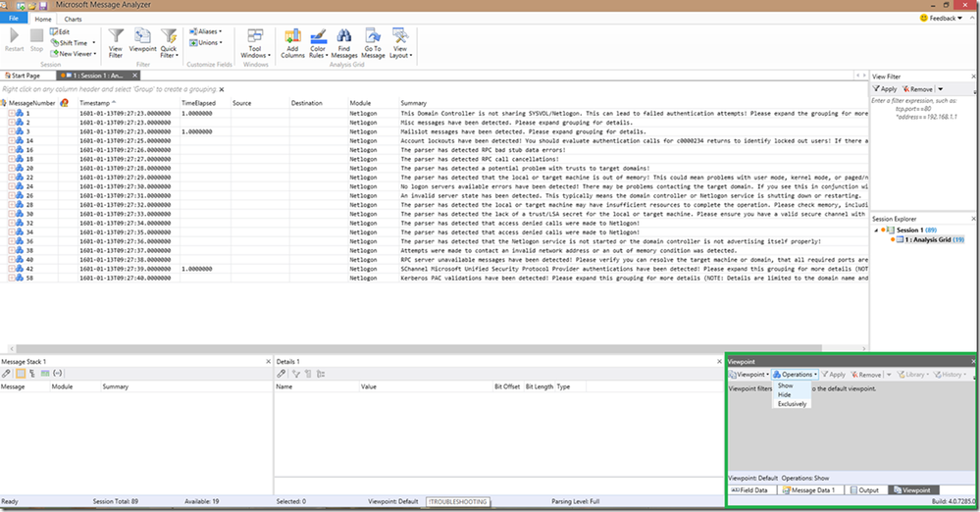
Task: Click the Summary column header
Action: (x=414, y=103)
